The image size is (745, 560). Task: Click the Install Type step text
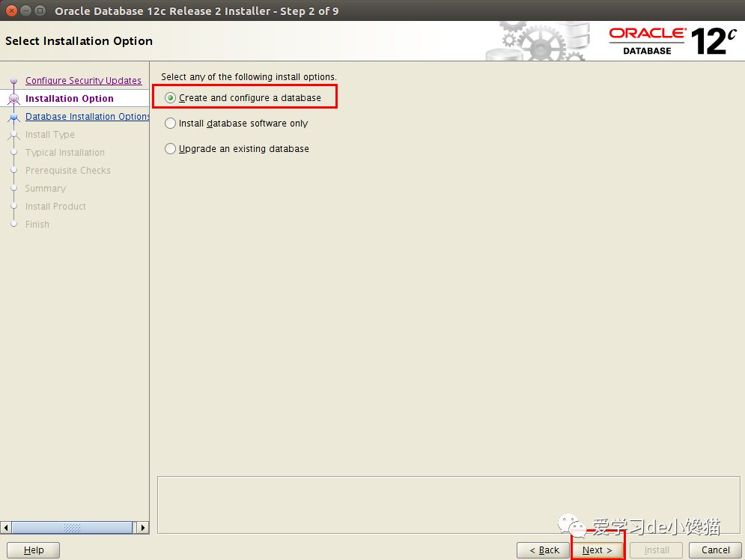[50, 135]
